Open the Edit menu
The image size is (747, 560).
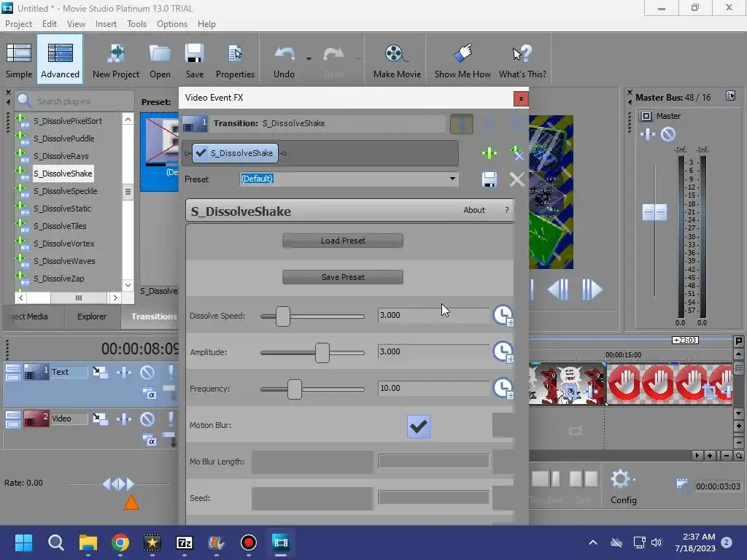[49, 24]
